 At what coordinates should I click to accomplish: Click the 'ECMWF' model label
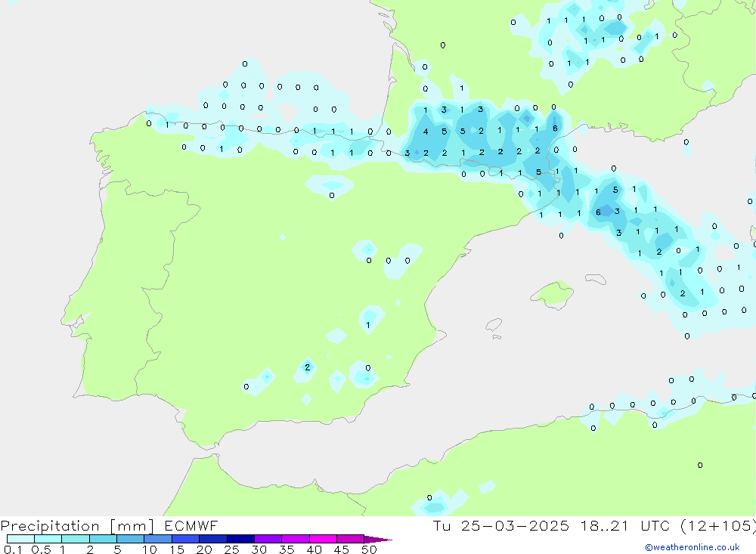tap(191, 525)
